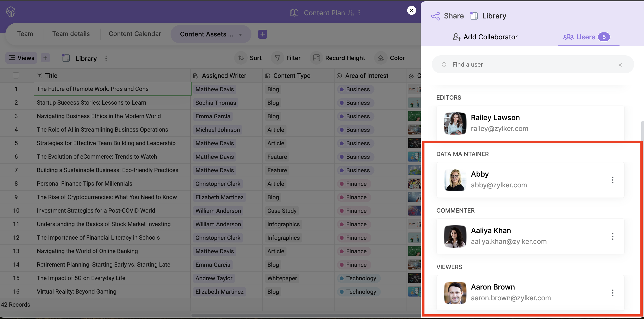The width and height of the screenshot is (644, 319).
Task: Expand the Content Assets tab dropdown arrow
Action: tap(240, 34)
